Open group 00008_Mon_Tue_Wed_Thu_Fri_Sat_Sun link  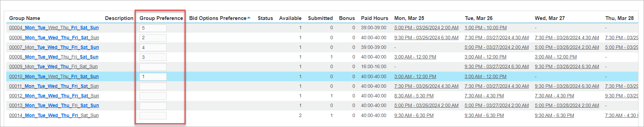54,57
